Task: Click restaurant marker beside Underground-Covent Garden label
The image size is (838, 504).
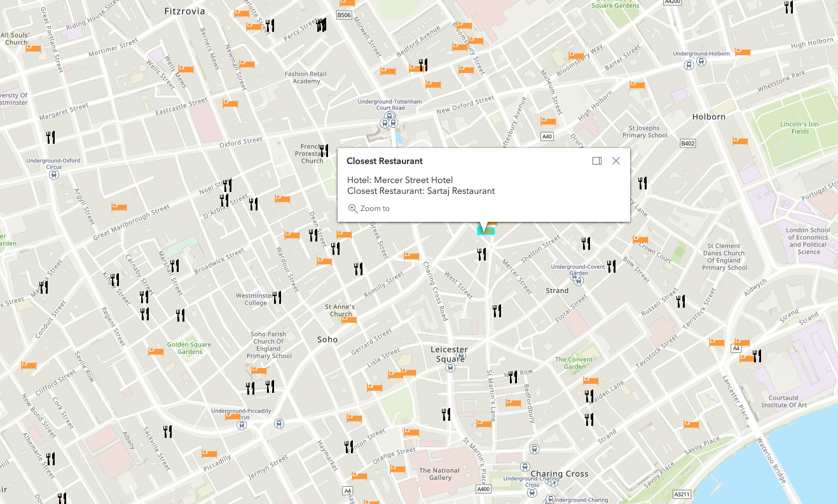Action: pyautogui.click(x=612, y=266)
